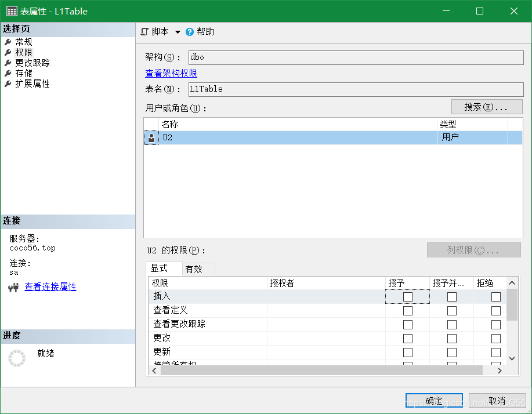Click the 表名 field with L1Table

pos(356,89)
